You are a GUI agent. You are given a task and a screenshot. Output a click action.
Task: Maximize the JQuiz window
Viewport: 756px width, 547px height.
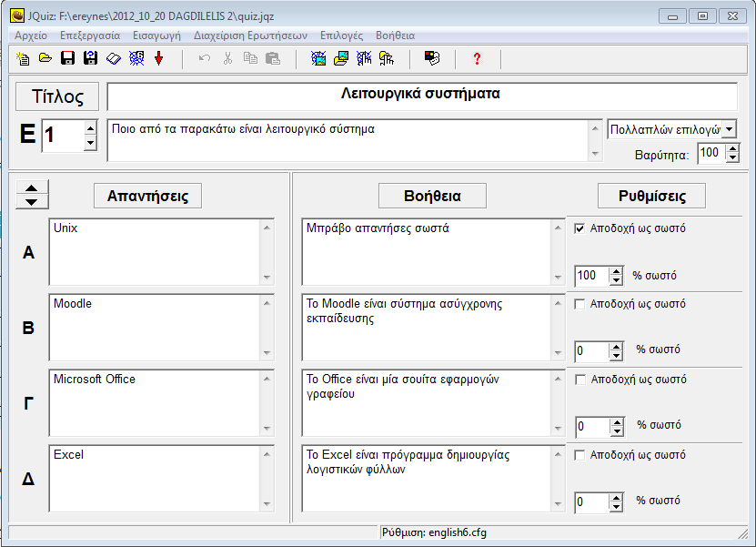pos(702,15)
